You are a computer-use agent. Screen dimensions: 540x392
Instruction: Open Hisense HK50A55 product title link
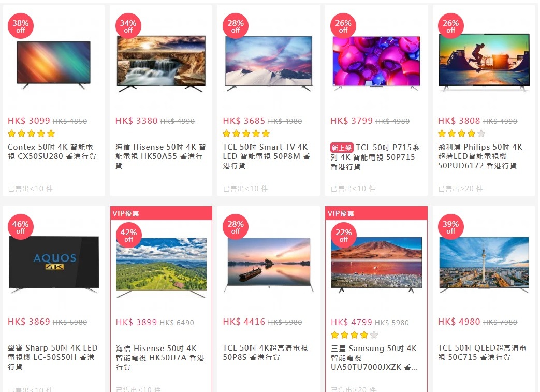pyautogui.click(x=160, y=156)
